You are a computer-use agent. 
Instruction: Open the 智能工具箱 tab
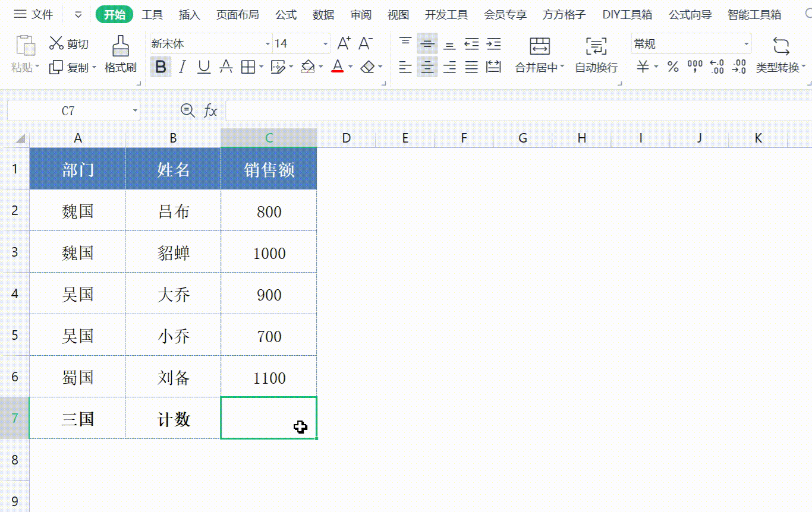coord(754,15)
